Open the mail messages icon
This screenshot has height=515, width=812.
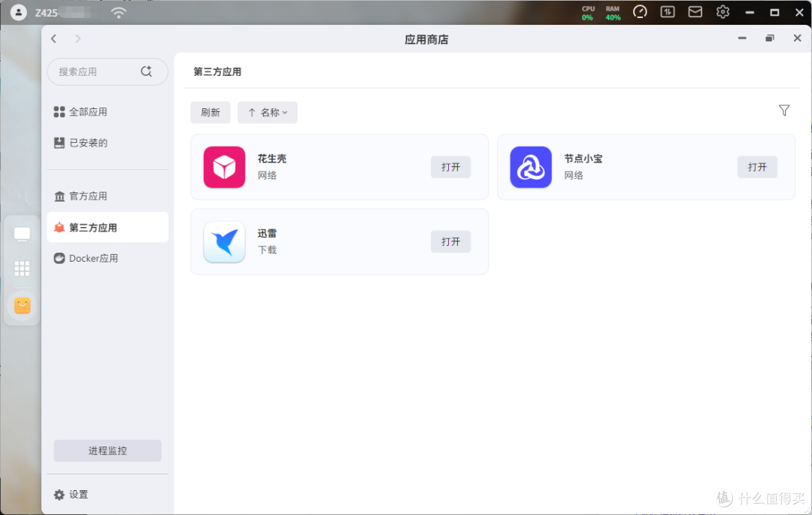[695, 12]
